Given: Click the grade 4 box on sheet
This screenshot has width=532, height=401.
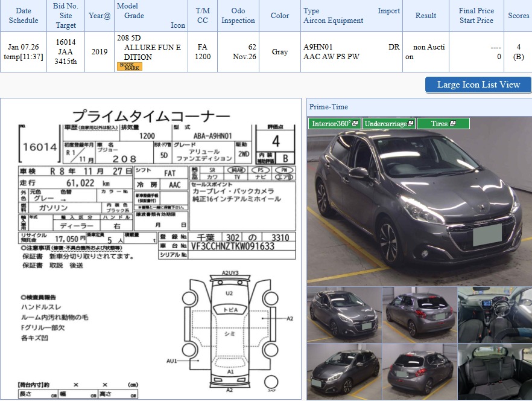Looking at the screenshot, I should [x=275, y=141].
